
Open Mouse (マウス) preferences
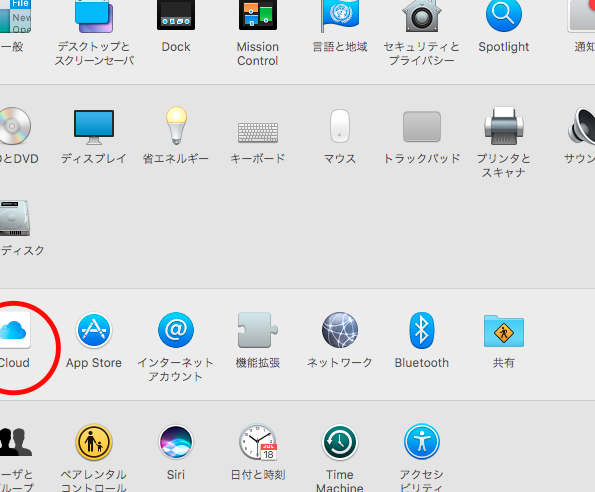[x=340, y=126]
